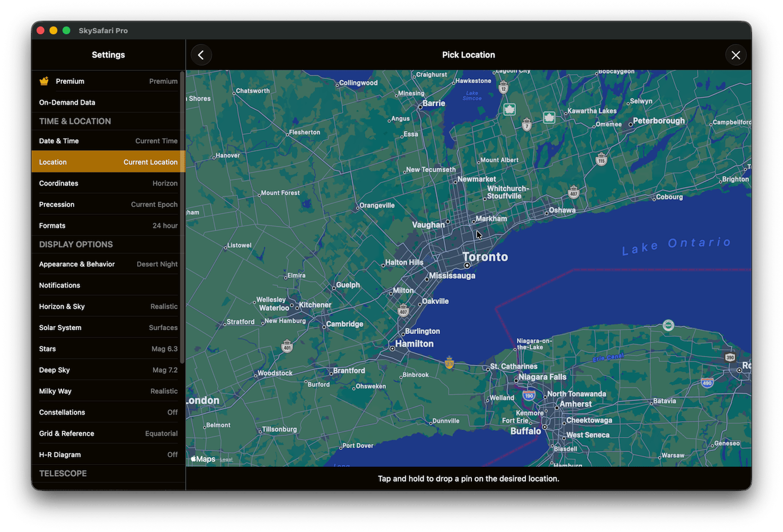Click the Highway 401 shield near Woodstock
783x532 pixels.
287,346
